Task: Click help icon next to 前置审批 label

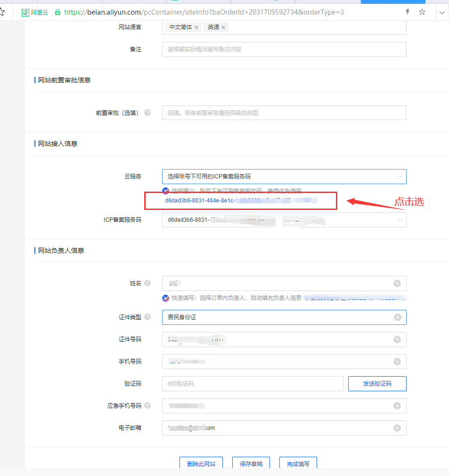Action: [147, 113]
